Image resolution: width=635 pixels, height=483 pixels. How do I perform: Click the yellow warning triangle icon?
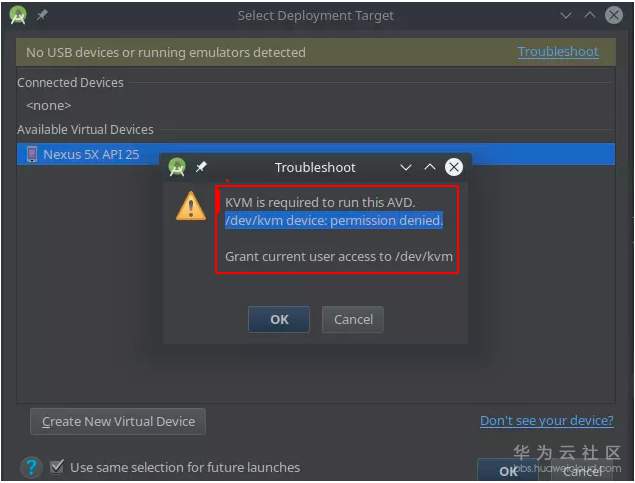(x=191, y=206)
